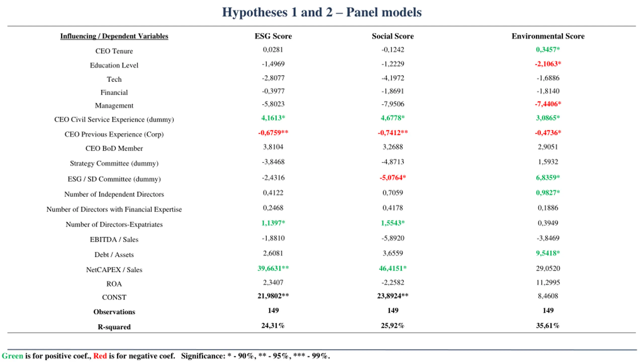Click the 'Social Score' column header

click(393, 36)
